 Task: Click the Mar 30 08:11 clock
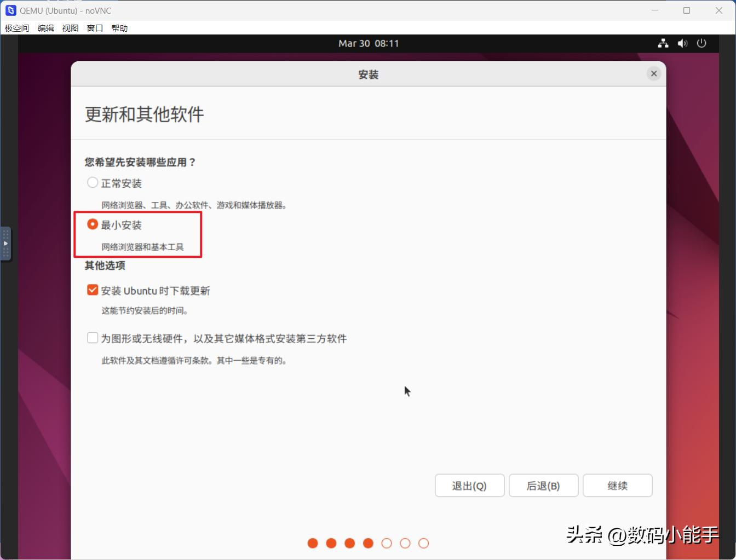(369, 43)
